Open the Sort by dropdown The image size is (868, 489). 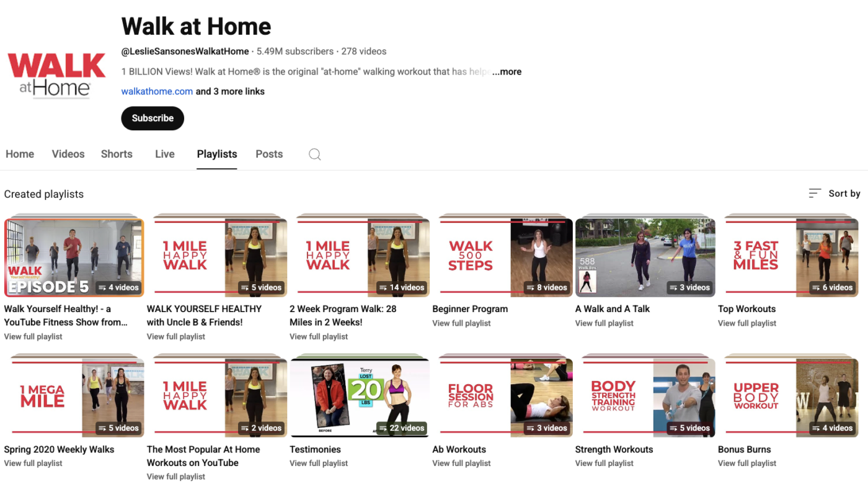pos(835,194)
